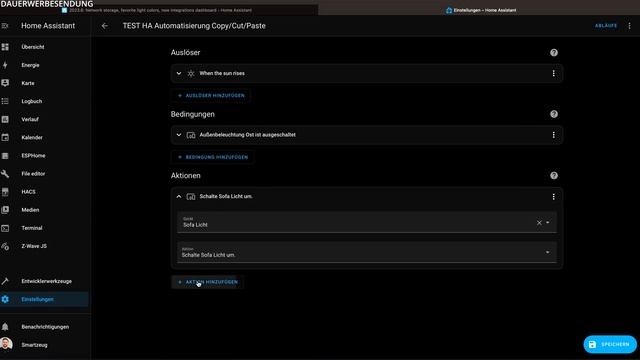This screenshot has width=640, height=360.
Task: Click the Entwicklerwerkzeuge hammer icon
Action: [5, 281]
